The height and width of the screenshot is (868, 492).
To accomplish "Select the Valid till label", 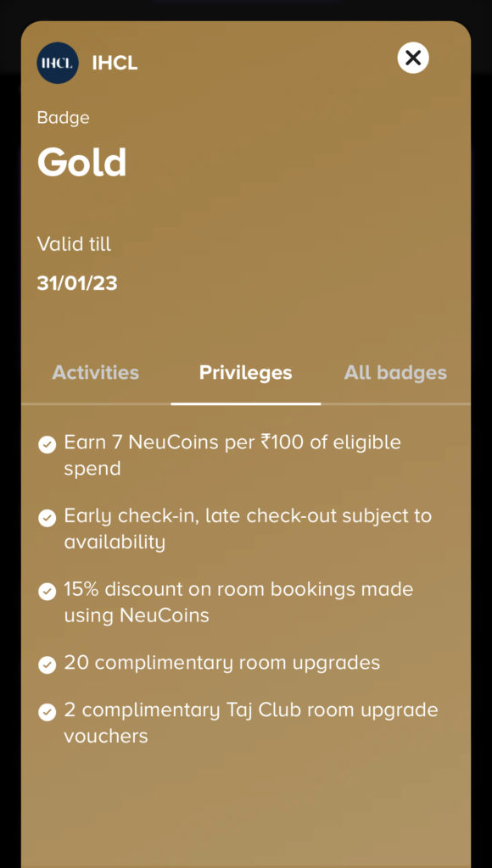I will [75, 244].
